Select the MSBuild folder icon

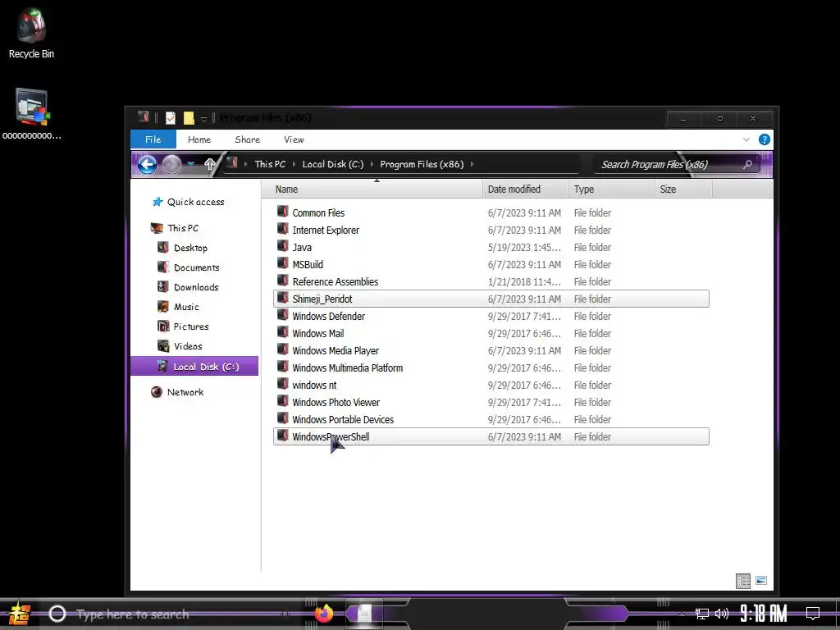click(283, 263)
